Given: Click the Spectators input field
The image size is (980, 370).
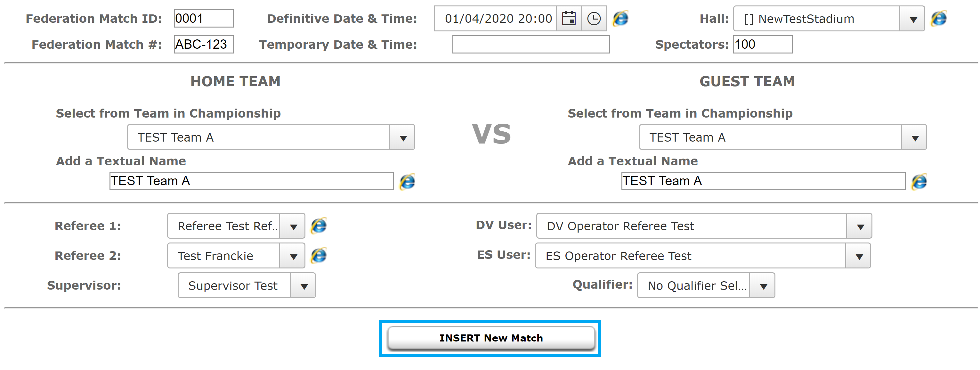Looking at the screenshot, I should 763,44.
